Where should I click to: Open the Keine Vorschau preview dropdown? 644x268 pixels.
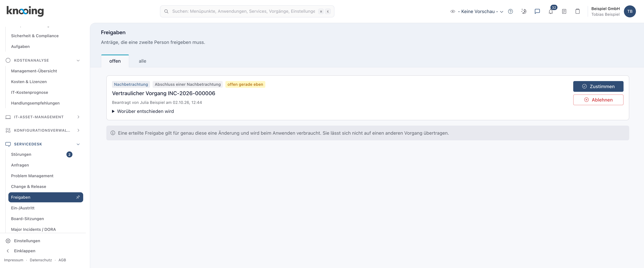tap(477, 12)
